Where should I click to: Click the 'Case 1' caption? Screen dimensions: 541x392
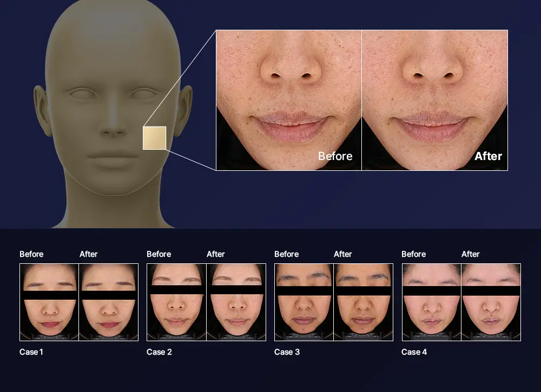(x=31, y=352)
